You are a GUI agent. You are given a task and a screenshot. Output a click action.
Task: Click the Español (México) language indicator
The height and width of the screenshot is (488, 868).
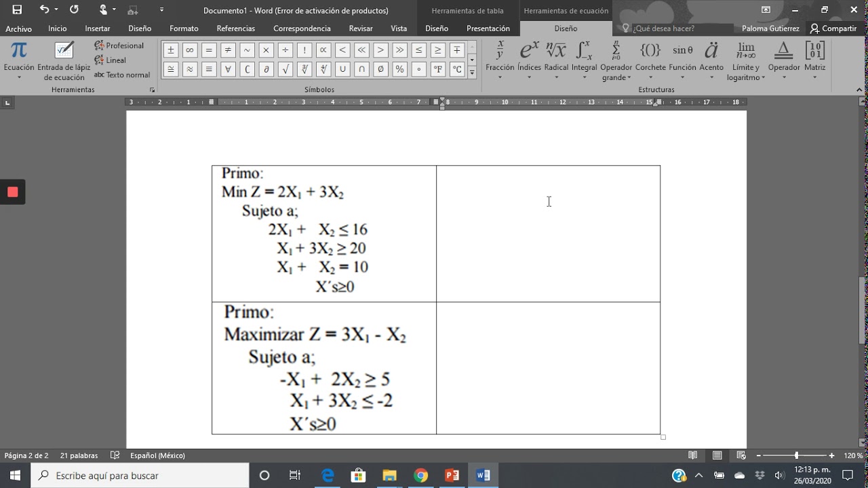(157, 455)
